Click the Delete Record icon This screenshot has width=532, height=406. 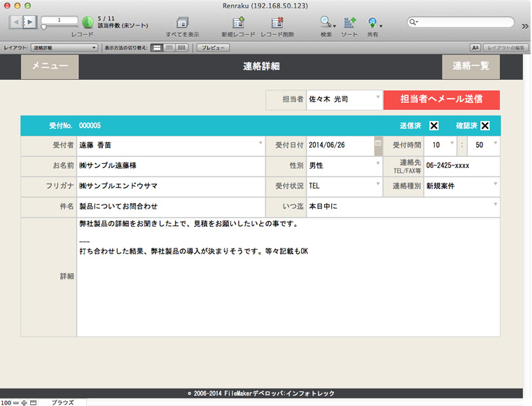tap(276, 23)
